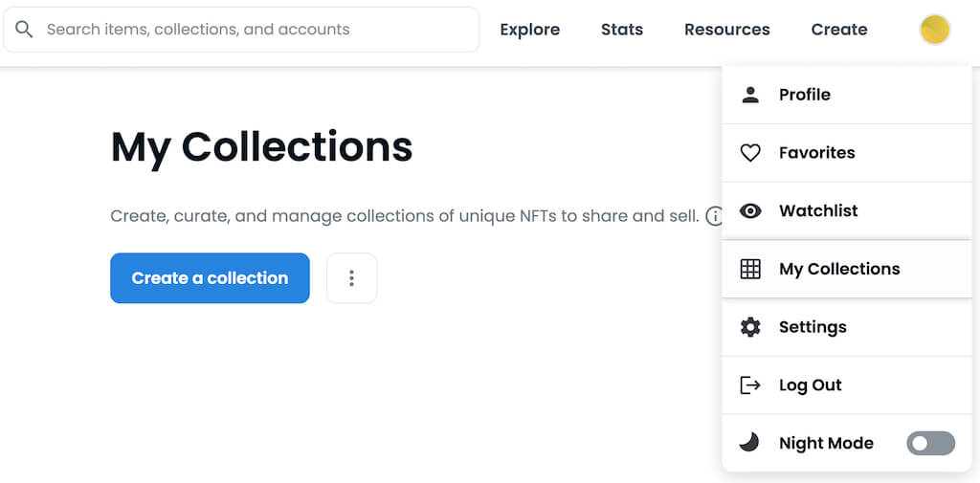The height and width of the screenshot is (483, 980).
Task: Open the three-dot more options menu
Action: [351, 278]
